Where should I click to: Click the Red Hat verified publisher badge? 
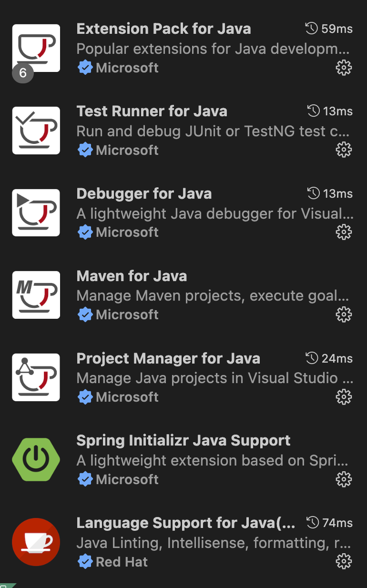(x=85, y=562)
